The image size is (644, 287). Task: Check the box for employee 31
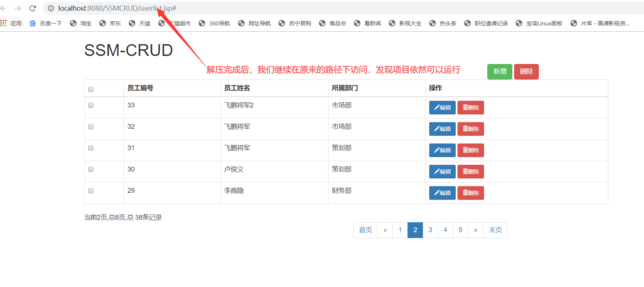[x=91, y=148]
